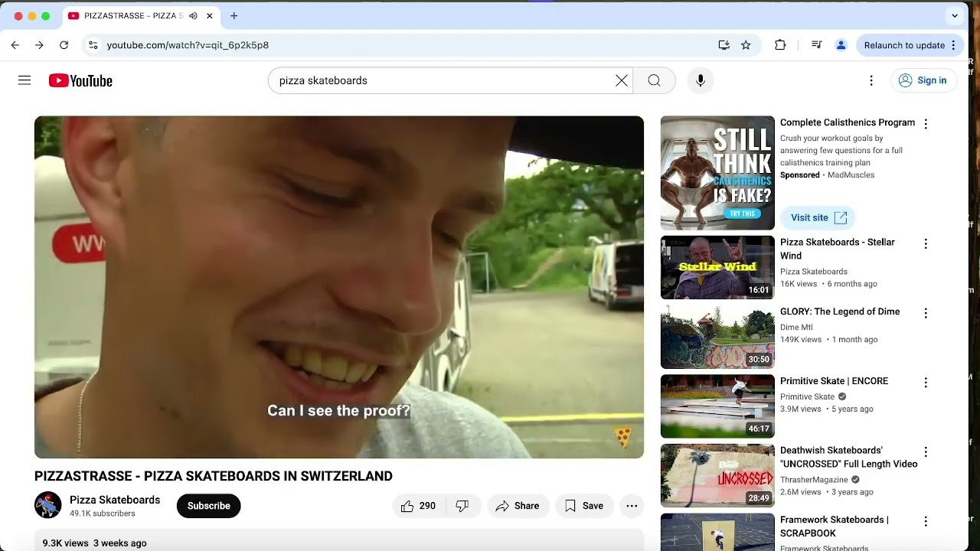The width and height of the screenshot is (980, 551).
Task: Open options menu on Stellar Wind recommendation
Action: pyautogui.click(x=926, y=243)
